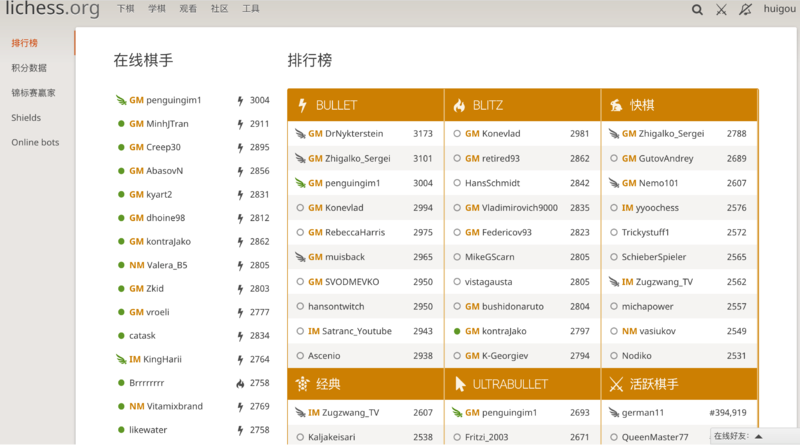Open GM dhoine98's profile
The image size is (800, 445).
tap(157, 218)
